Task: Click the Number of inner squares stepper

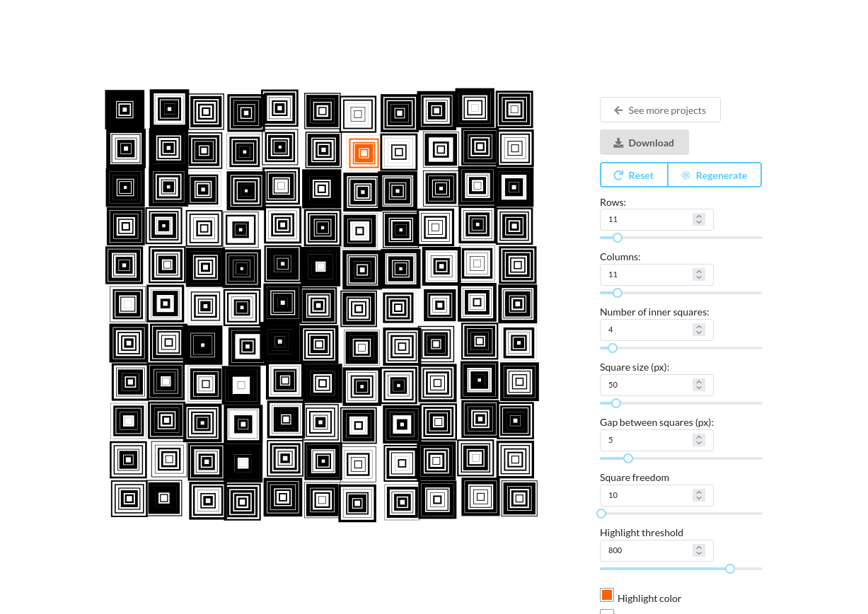Action: tap(699, 330)
